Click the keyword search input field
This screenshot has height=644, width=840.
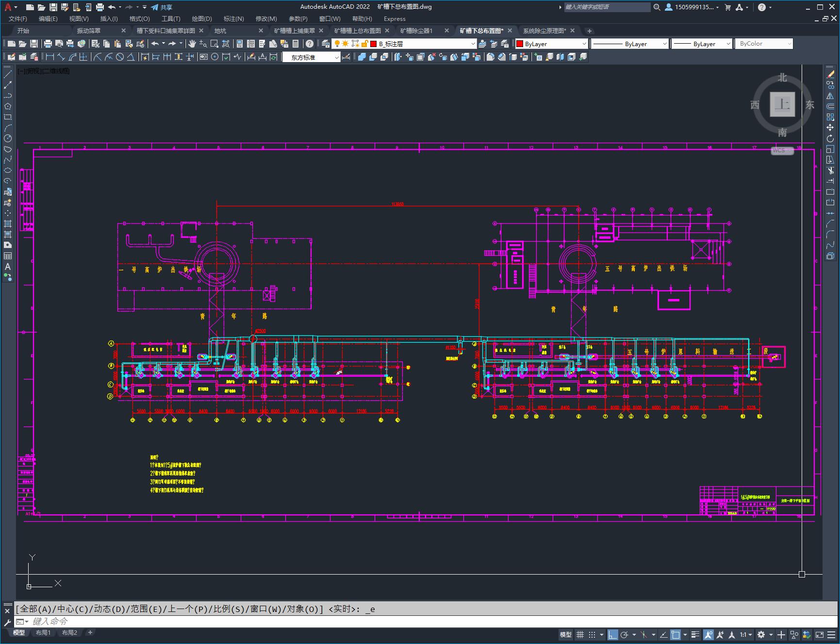[607, 7]
